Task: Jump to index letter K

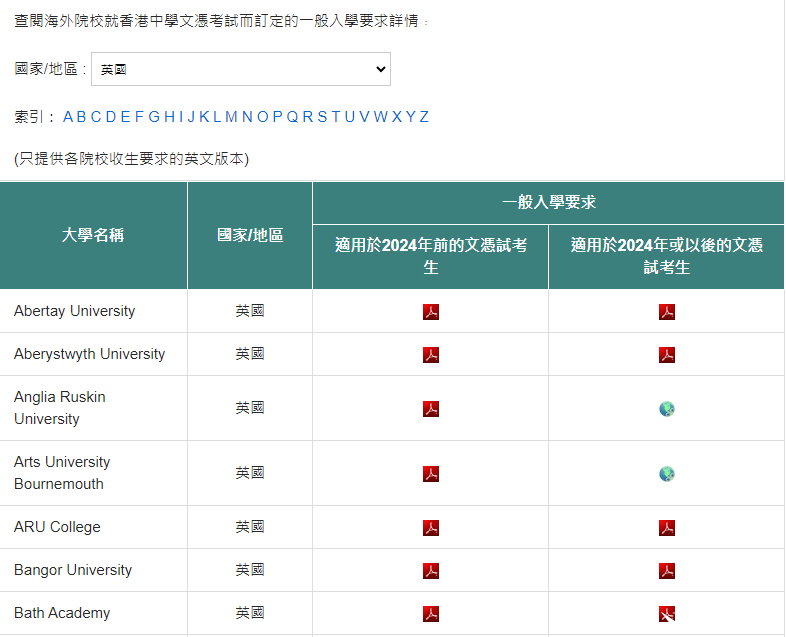Action: (204, 117)
